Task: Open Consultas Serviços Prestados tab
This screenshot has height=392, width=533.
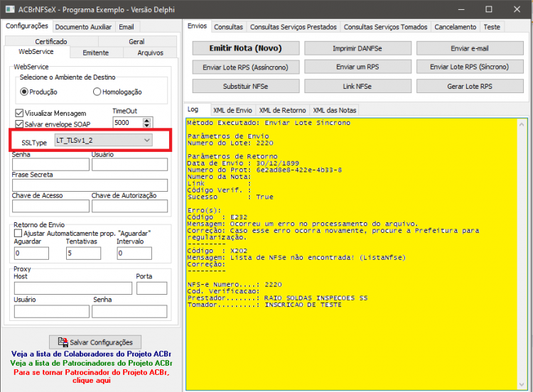Action: coord(294,27)
